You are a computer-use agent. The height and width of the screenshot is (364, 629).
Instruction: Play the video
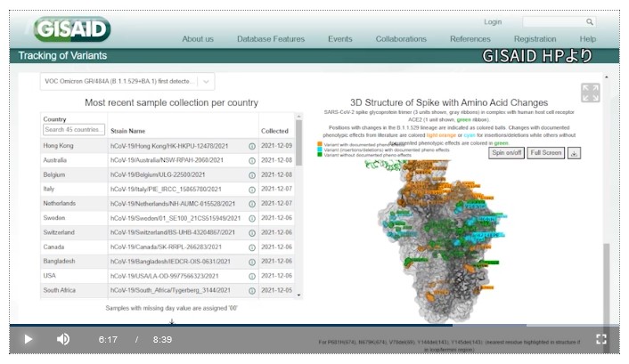[28, 339]
